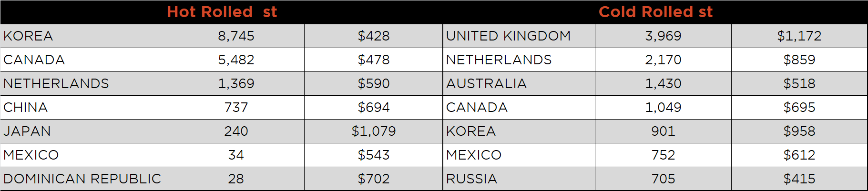Click the $1,079 price for Japan
Image resolution: width=868 pixels, height=191 pixels.
click(374, 131)
